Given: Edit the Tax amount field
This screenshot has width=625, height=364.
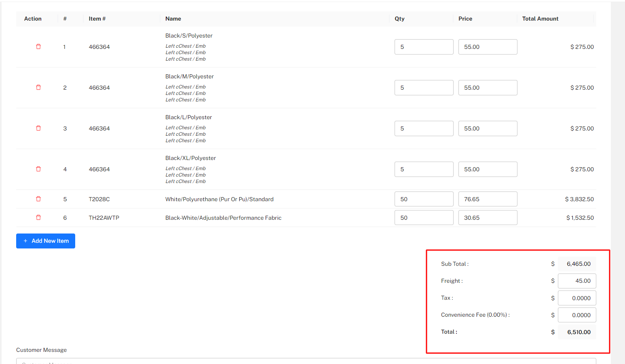Looking at the screenshot, I should tap(576, 298).
